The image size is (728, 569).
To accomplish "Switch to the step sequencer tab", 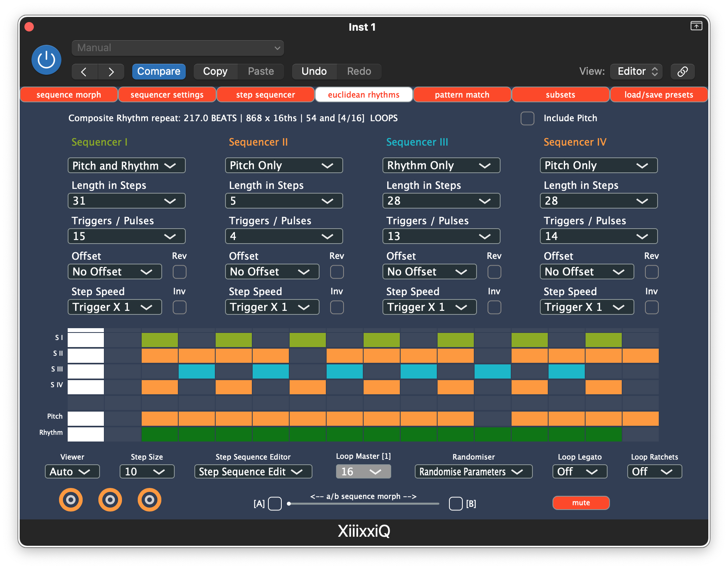I will point(265,94).
